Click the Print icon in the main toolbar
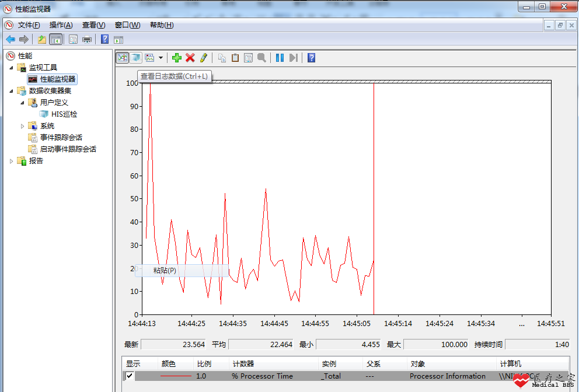 coord(87,39)
